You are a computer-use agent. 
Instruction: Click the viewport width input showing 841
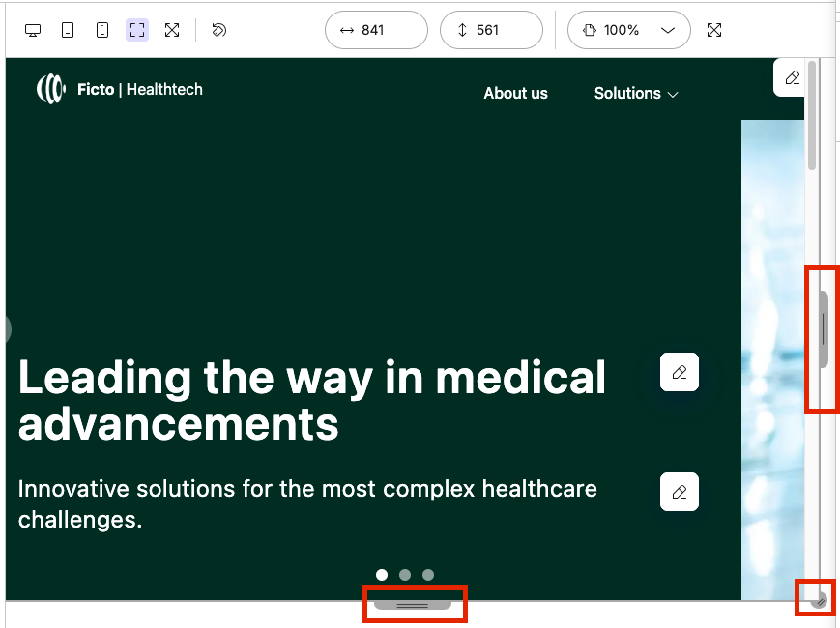click(x=376, y=30)
